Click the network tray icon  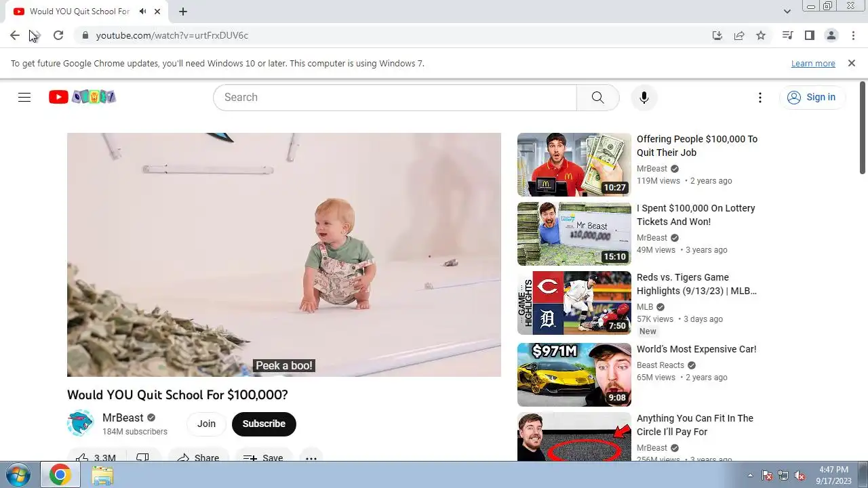[x=783, y=475]
